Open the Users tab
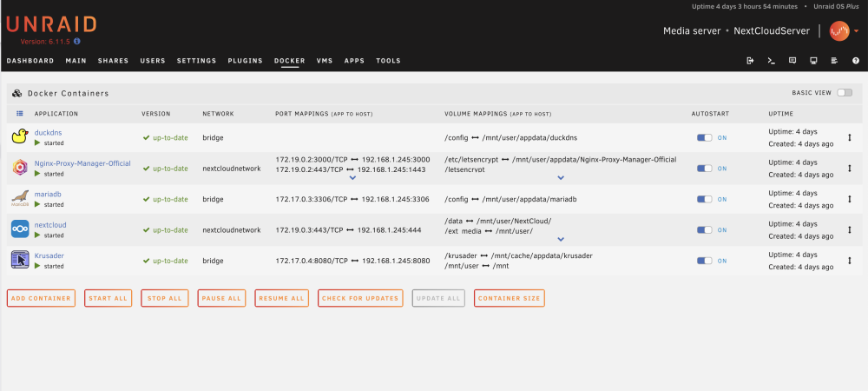The image size is (868, 391). click(x=153, y=61)
